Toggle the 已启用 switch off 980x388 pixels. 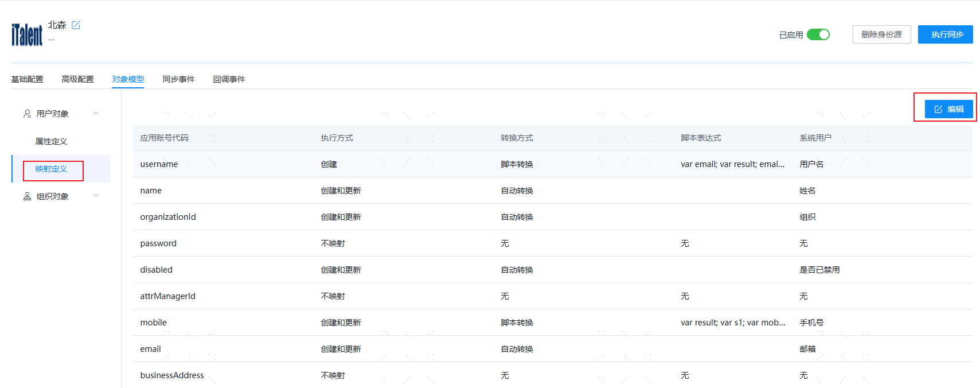coord(818,34)
